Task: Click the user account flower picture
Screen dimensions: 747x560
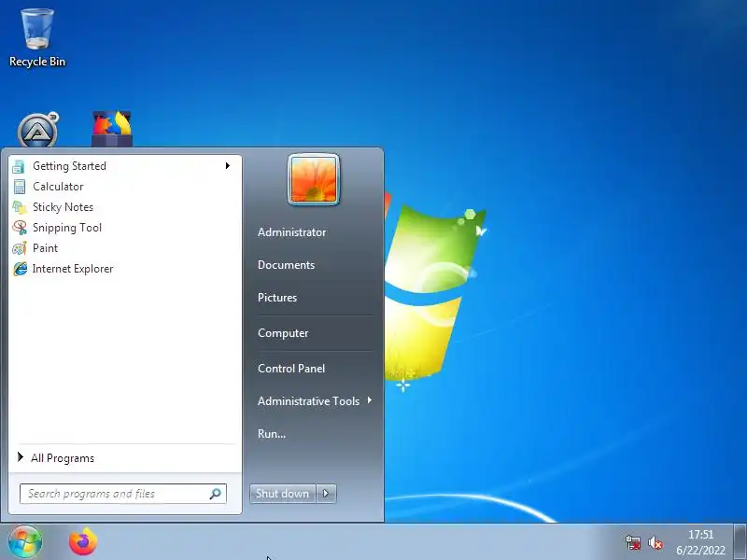Action: click(314, 179)
